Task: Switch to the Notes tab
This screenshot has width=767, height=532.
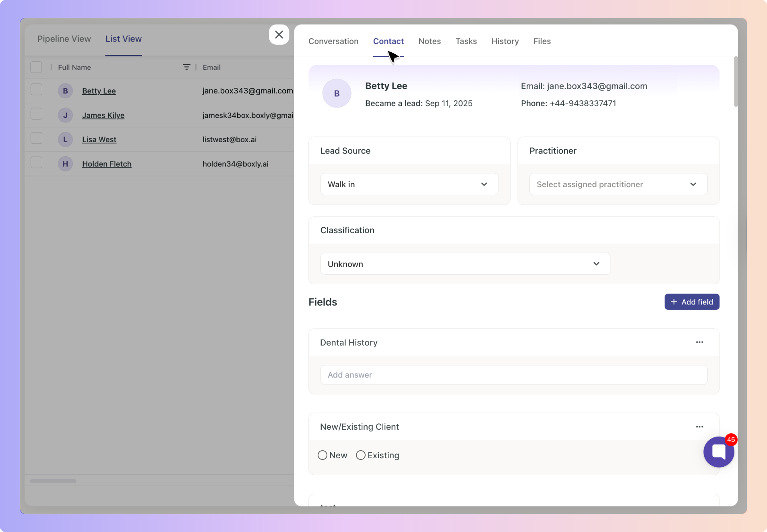Action: [429, 41]
